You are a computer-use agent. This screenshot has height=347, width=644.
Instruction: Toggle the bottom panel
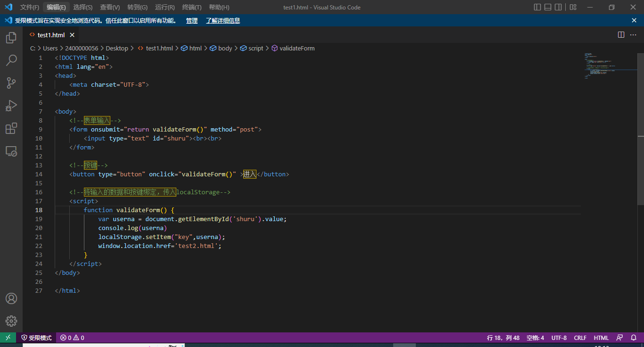tap(548, 7)
